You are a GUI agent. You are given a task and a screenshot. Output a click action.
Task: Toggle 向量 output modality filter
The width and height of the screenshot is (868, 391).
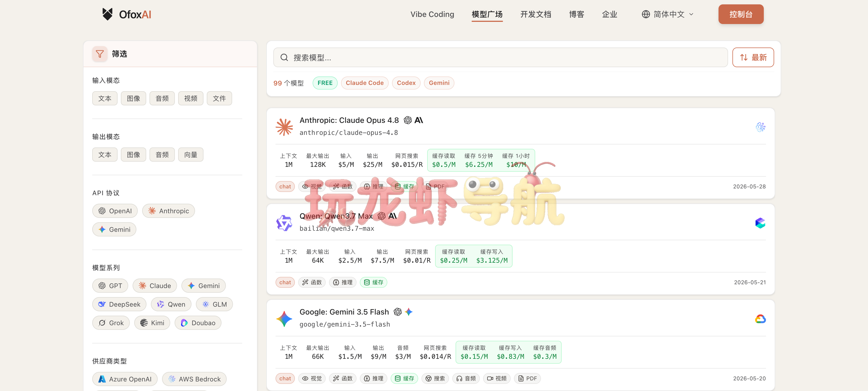click(x=191, y=155)
